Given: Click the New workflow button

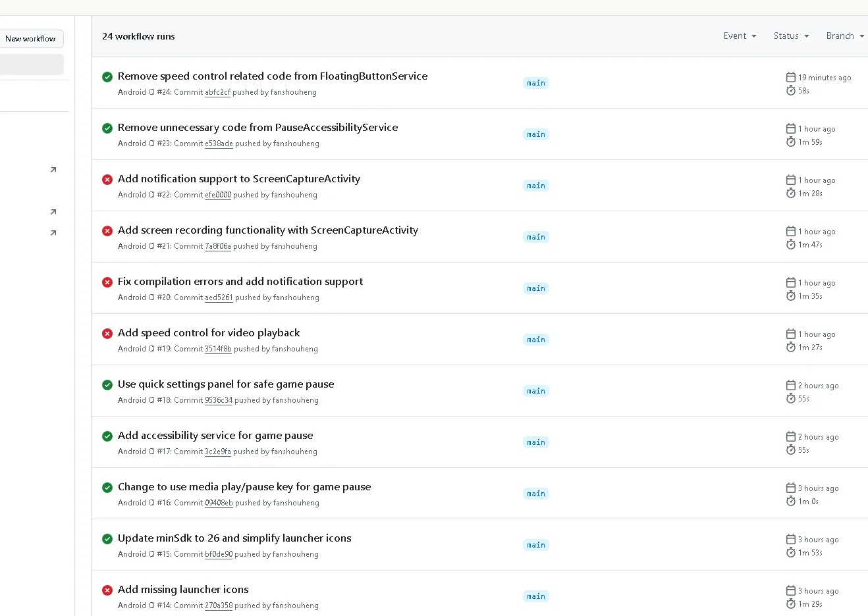Looking at the screenshot, I should coord(31,39).
